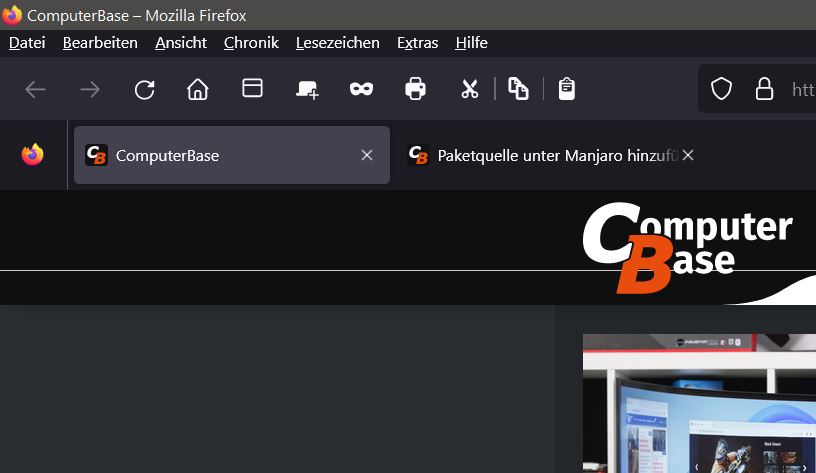816x473 pixels.
Task: Open the Ansicht menu
Action: coord(181,43)
